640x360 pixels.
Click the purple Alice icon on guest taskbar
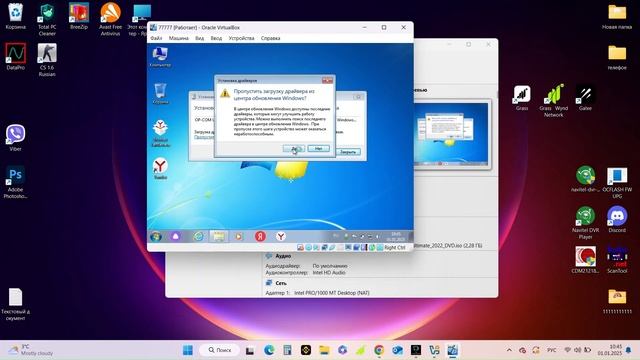pyautogui.click(x=176, y=236)
